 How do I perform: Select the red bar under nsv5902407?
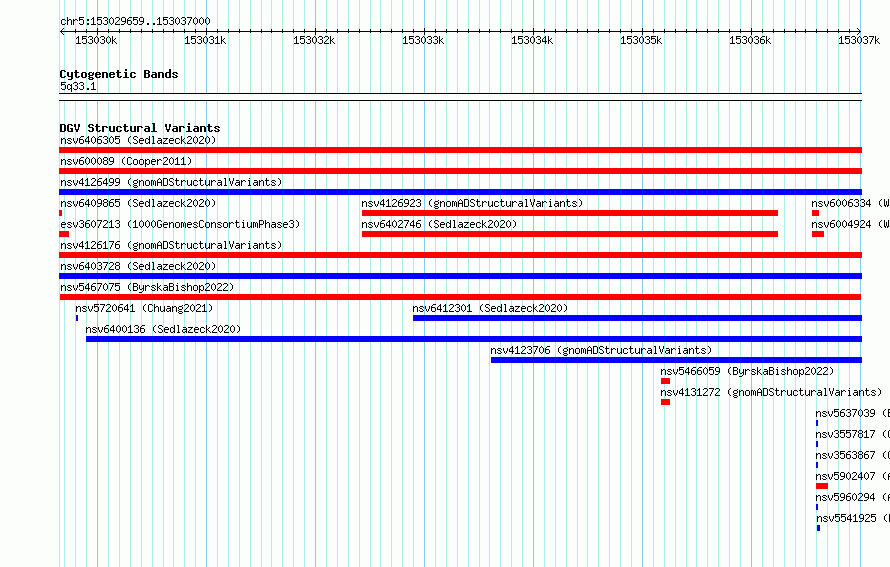(822, 486)
